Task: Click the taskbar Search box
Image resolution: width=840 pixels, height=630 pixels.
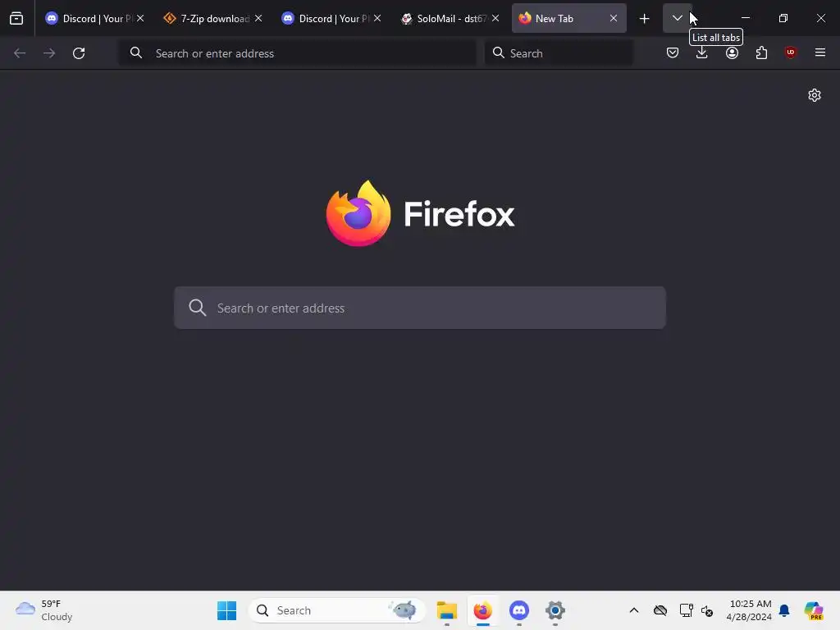Action: (337, 610)
